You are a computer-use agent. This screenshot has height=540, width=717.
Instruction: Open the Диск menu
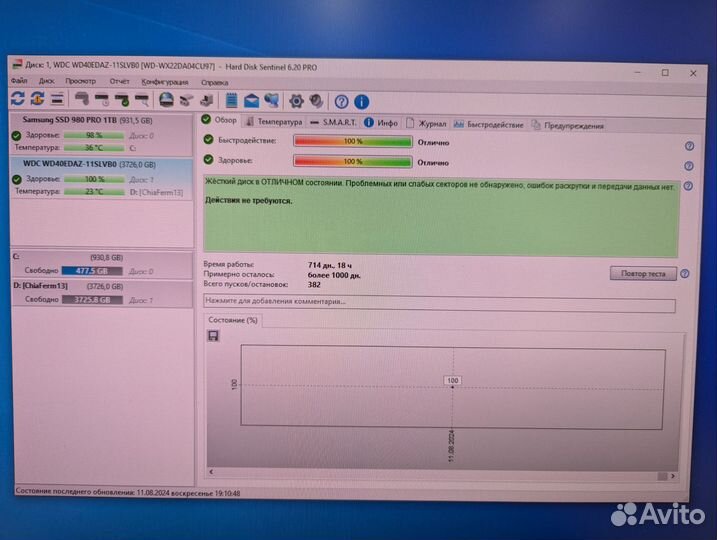tap(47, 81)
